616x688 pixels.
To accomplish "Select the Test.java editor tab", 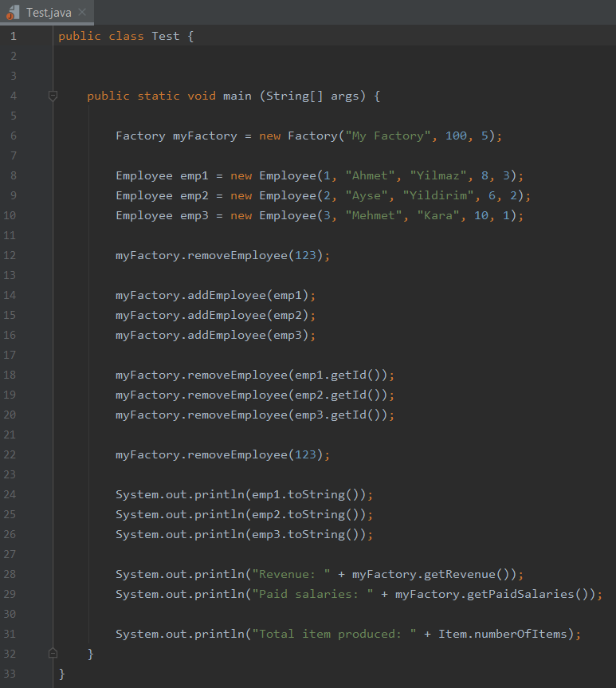I will point(46,12).
